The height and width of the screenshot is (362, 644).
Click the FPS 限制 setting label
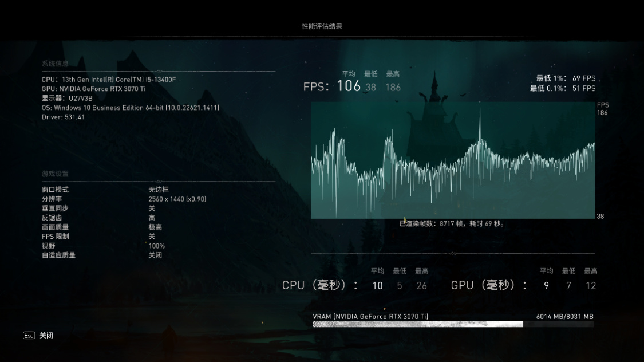tap(55, 236)
